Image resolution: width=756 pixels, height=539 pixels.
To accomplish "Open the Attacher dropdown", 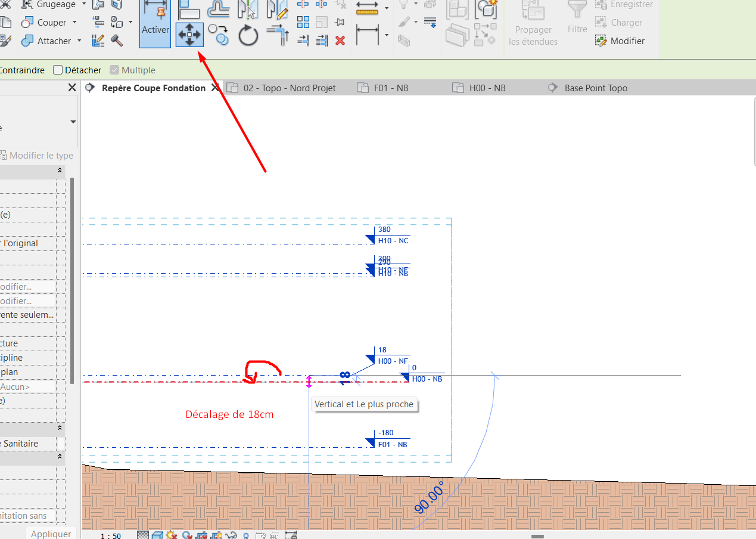I will point(79,41).
